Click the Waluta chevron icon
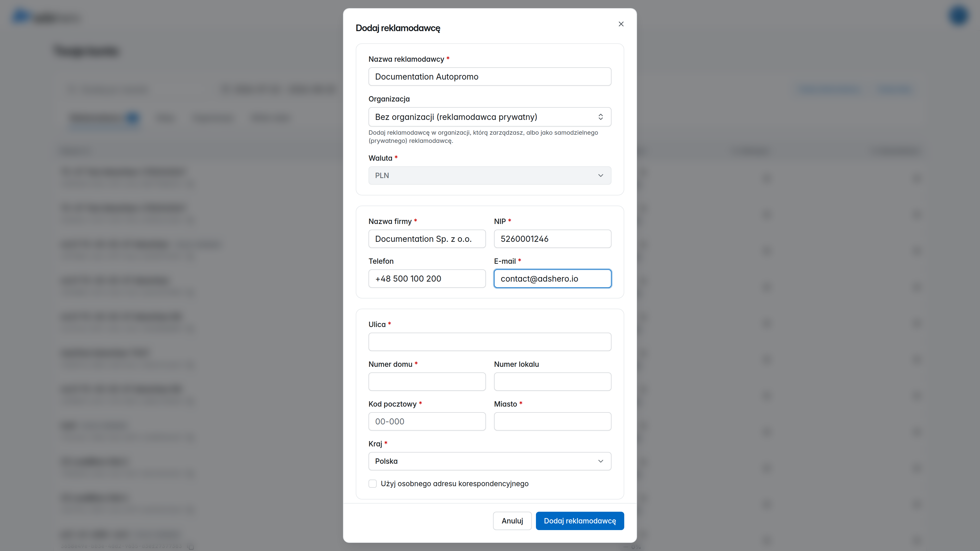The width and height of the screenshot is (980, 551). pos(600,175)
